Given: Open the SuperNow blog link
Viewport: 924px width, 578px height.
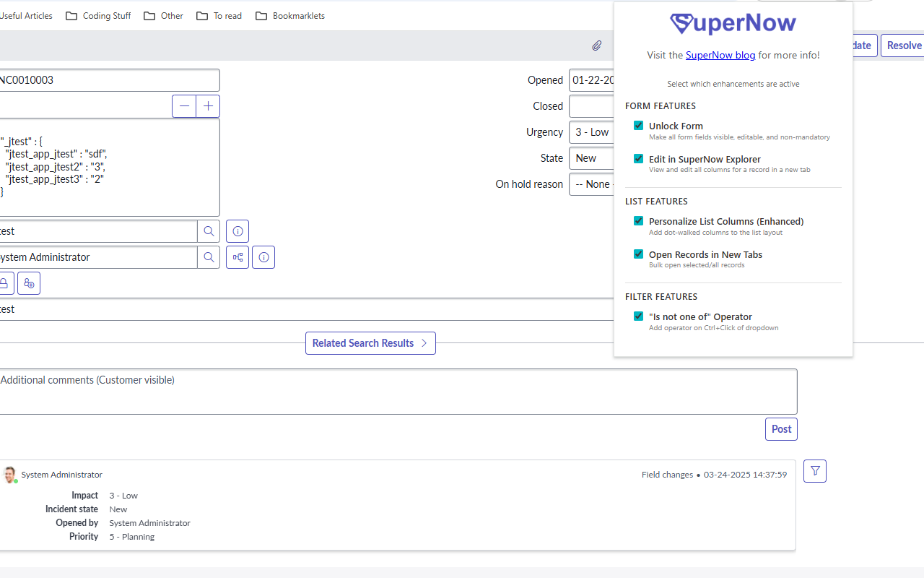Looking at the screenshot, I should tap(720, 55).
